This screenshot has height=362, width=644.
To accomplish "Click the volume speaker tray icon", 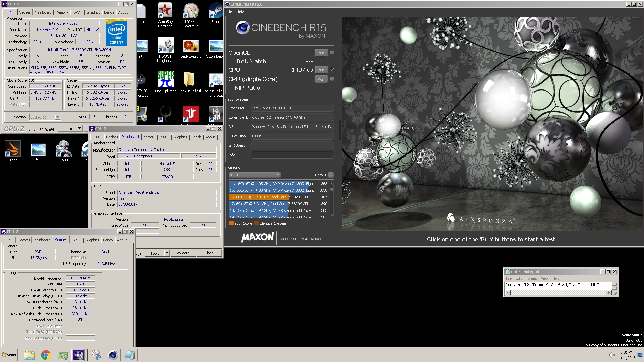I will pos(612,355).
